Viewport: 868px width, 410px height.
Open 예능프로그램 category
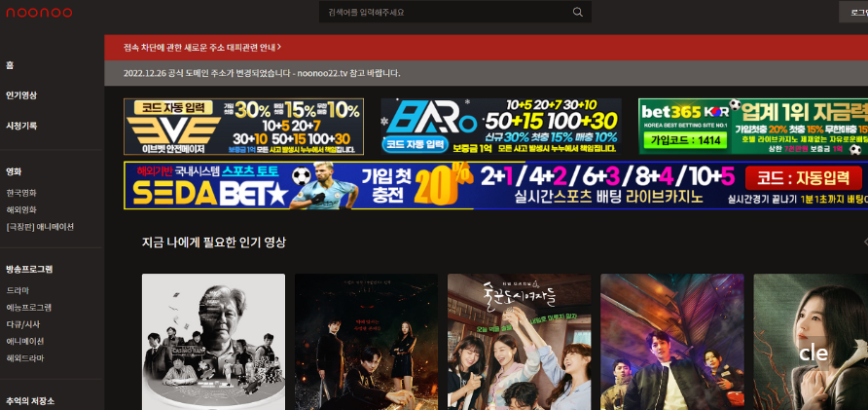click(29, 308)
